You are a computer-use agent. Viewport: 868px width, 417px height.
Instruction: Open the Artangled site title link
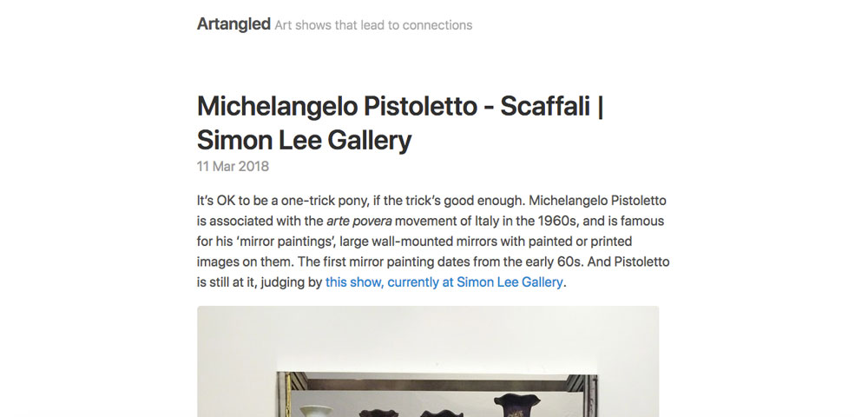233,24
